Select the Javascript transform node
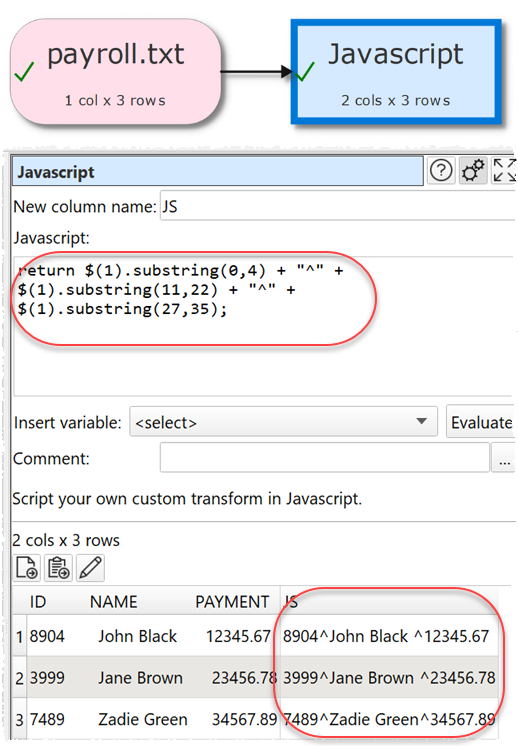 (396, 72)
